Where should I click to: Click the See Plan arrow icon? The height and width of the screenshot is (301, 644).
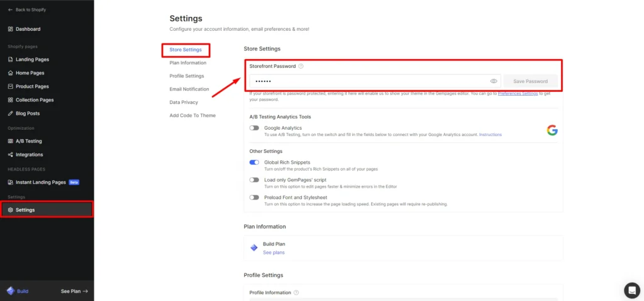point(85,291)
